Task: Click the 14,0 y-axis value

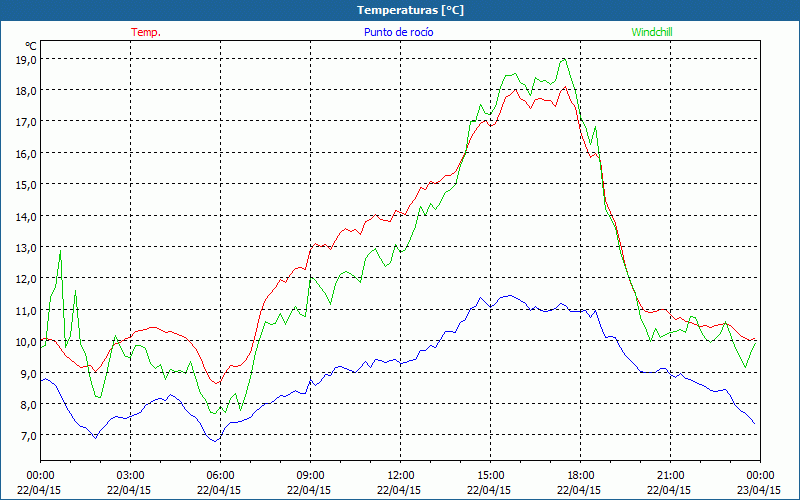Action: coord(27,216)
